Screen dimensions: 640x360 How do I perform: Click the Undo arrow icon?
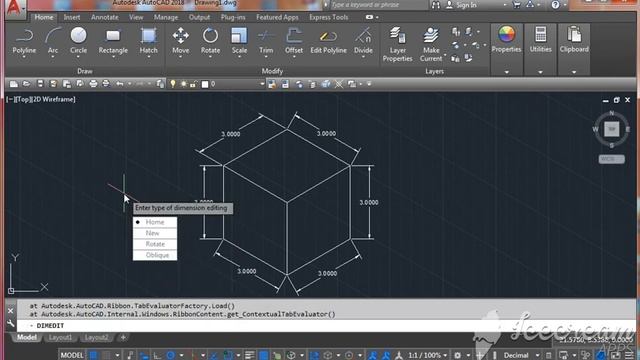click(x=120, y=84)
